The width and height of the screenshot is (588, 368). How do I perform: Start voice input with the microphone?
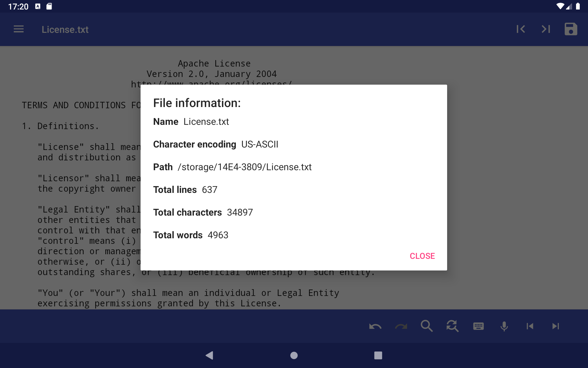pyautogui.click(x=504, y=326)
